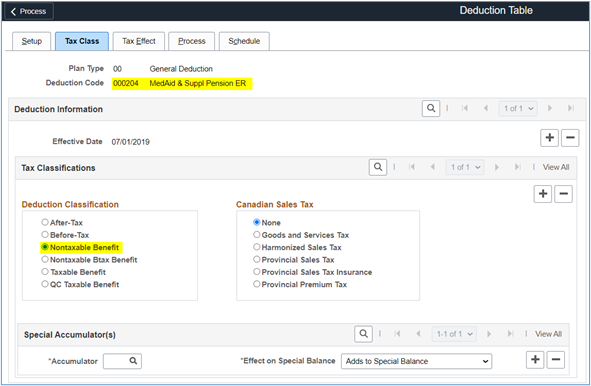Select Provincial Premium Tax option
The height and width of the screenshot is (386, 591).
point(257,284)
